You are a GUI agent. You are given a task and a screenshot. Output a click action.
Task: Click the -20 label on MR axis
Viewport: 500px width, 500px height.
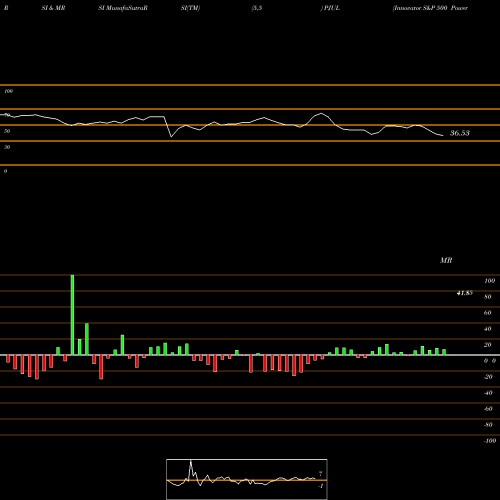coord(488,377)
